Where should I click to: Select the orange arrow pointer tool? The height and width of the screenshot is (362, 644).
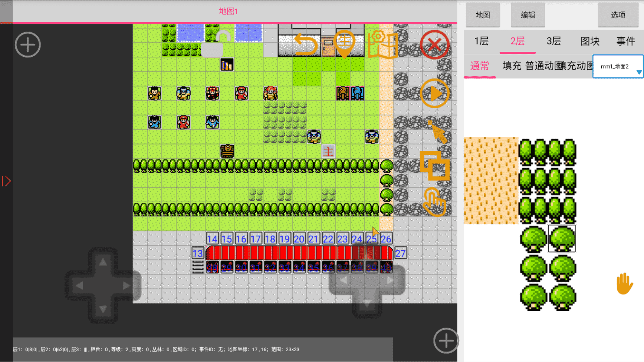(x=438, y=132)
